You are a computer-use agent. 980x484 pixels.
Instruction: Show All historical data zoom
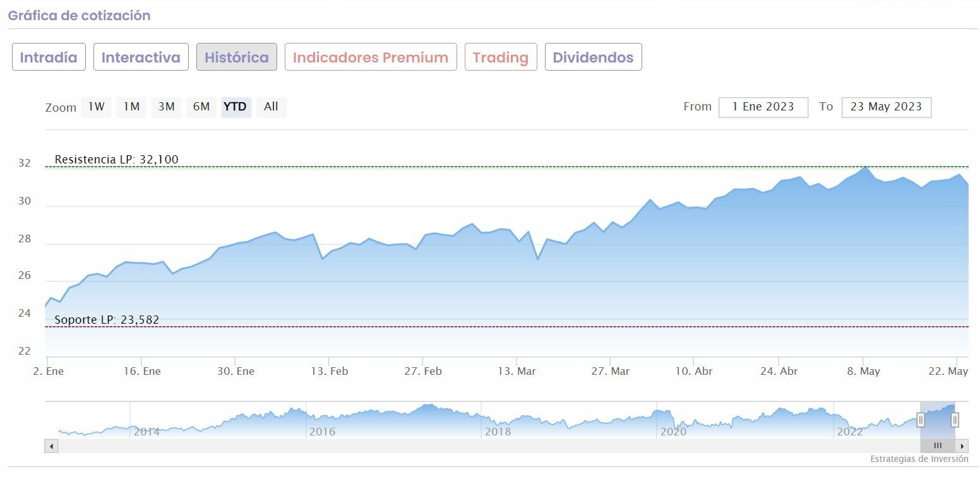coord(271,107)
